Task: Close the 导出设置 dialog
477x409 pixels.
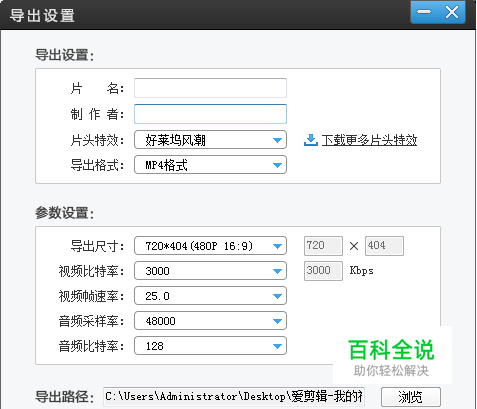Action: 452,12
